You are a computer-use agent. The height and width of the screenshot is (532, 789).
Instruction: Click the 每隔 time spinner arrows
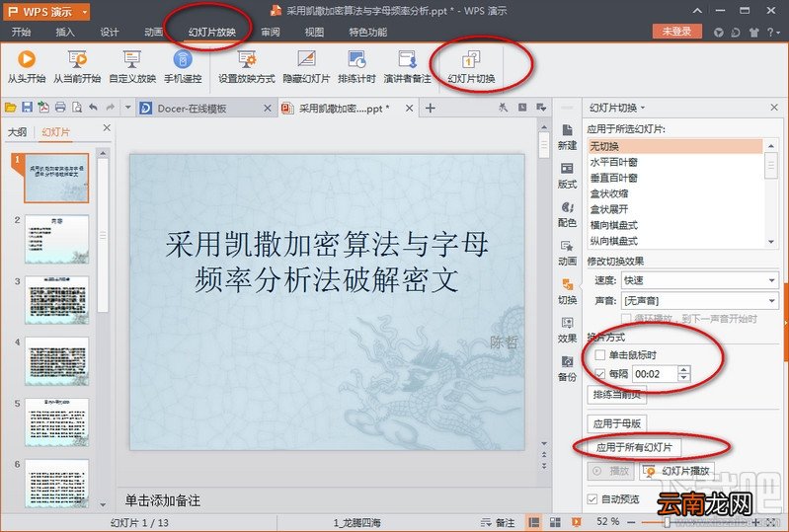[x=683, y=374]
